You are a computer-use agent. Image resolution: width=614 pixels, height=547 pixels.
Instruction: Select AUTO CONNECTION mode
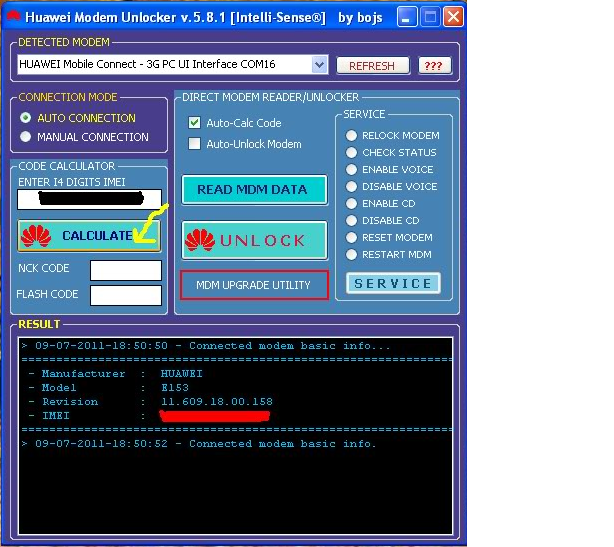tap(78, 118)
